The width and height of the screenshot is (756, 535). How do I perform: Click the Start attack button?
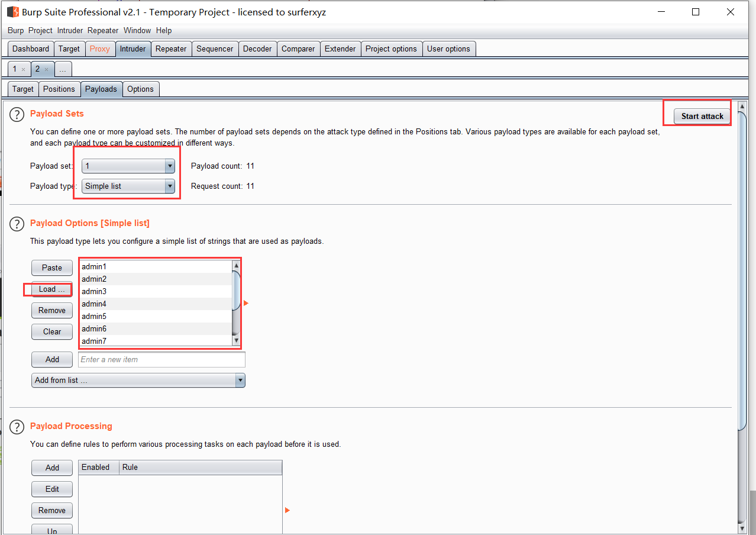coord(702,117)
